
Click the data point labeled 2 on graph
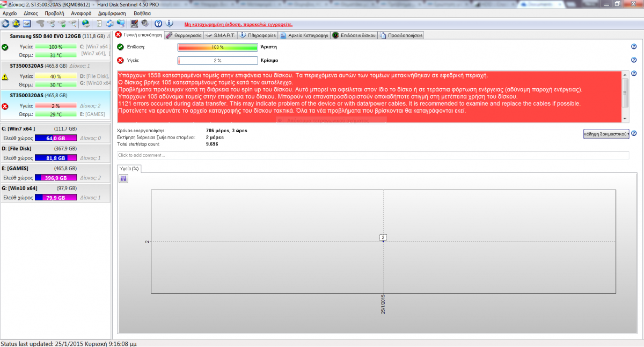[x=383, y=237]
